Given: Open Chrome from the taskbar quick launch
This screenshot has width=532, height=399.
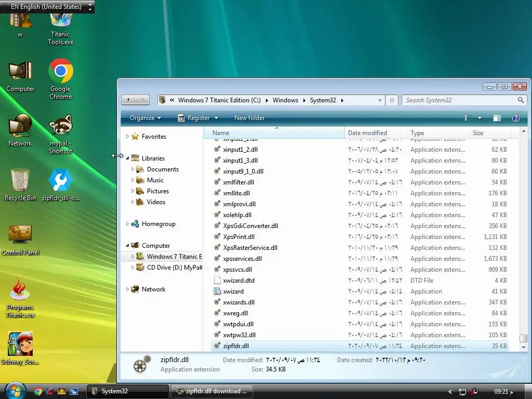Looking at the screenshot, I should coord(37,391).
